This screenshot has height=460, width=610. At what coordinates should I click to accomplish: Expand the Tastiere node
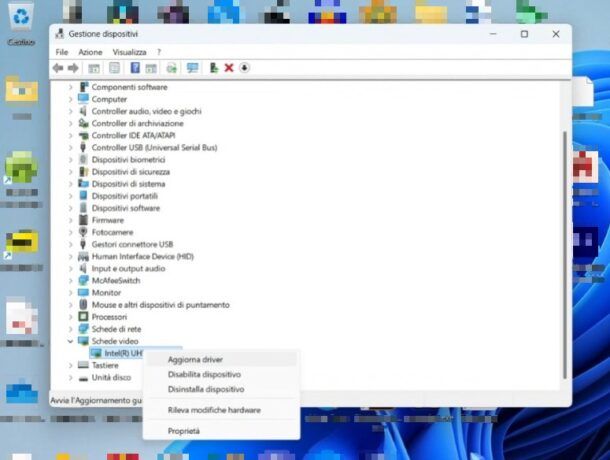70,365
